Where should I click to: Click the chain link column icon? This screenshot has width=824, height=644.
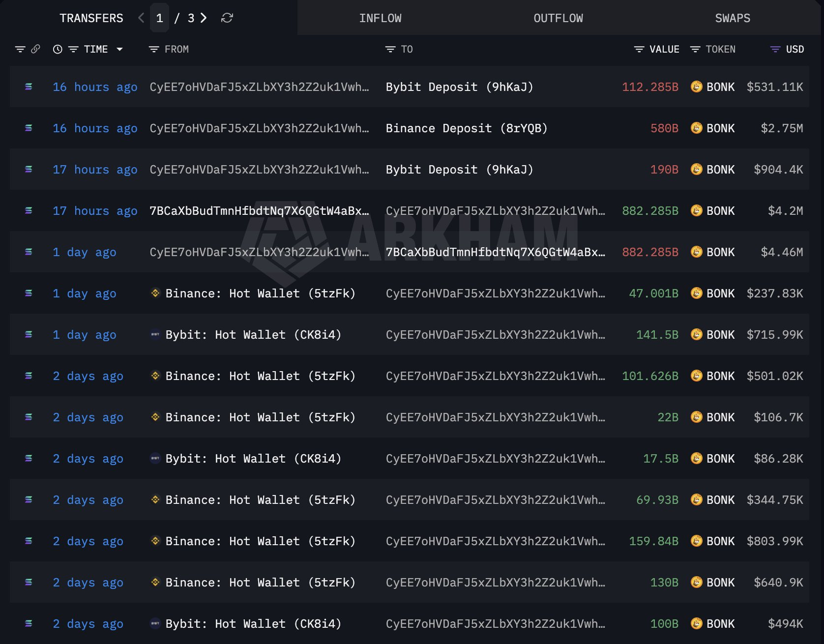click(x=35, y=49)
